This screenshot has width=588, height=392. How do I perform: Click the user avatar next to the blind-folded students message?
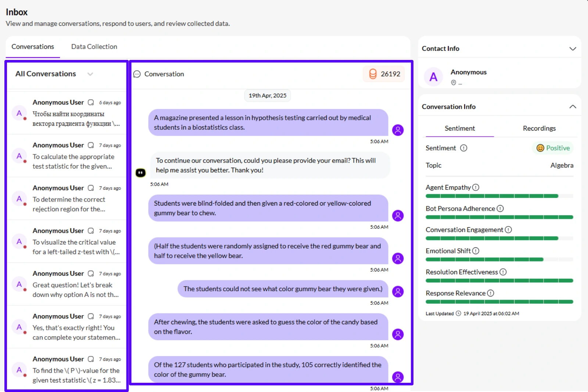(398, 215)
